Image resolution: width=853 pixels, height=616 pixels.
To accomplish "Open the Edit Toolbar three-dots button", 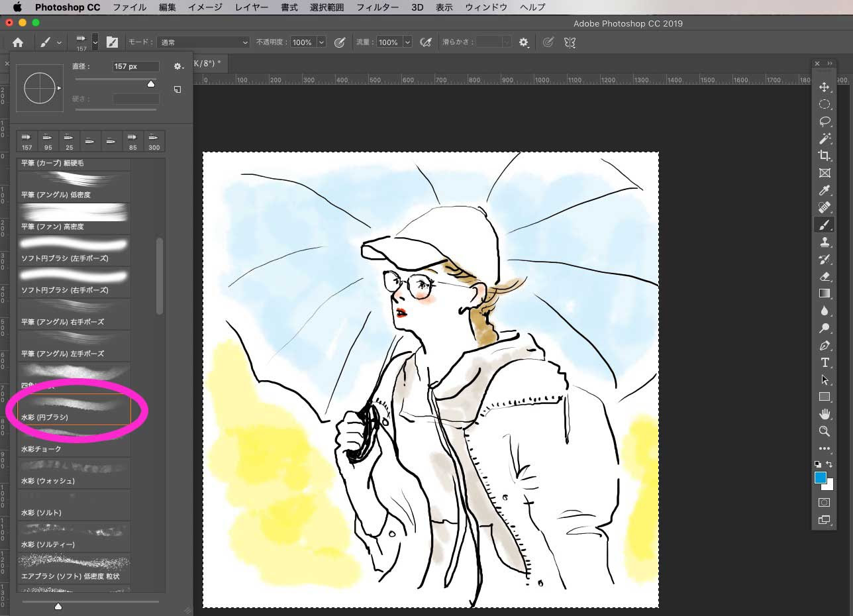I will click(x=825, y=448).
